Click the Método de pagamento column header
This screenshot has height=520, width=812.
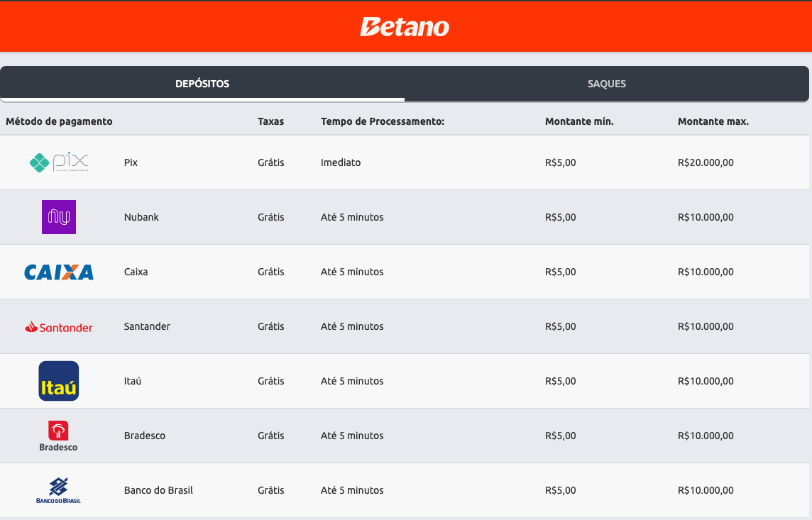[x=59, y=121]
